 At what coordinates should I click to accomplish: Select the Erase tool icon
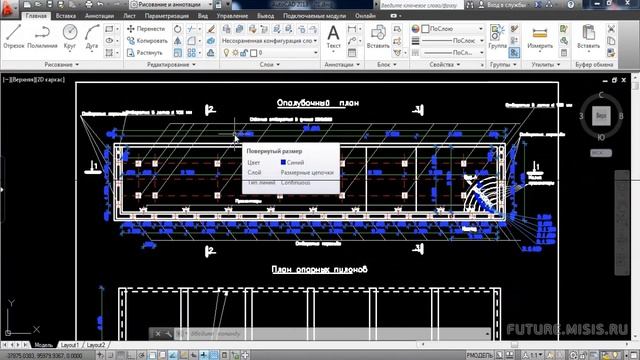211,29
